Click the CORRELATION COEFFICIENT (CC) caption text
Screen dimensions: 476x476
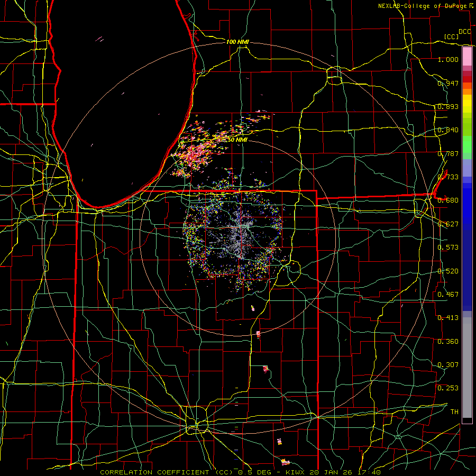pos(168,472)
